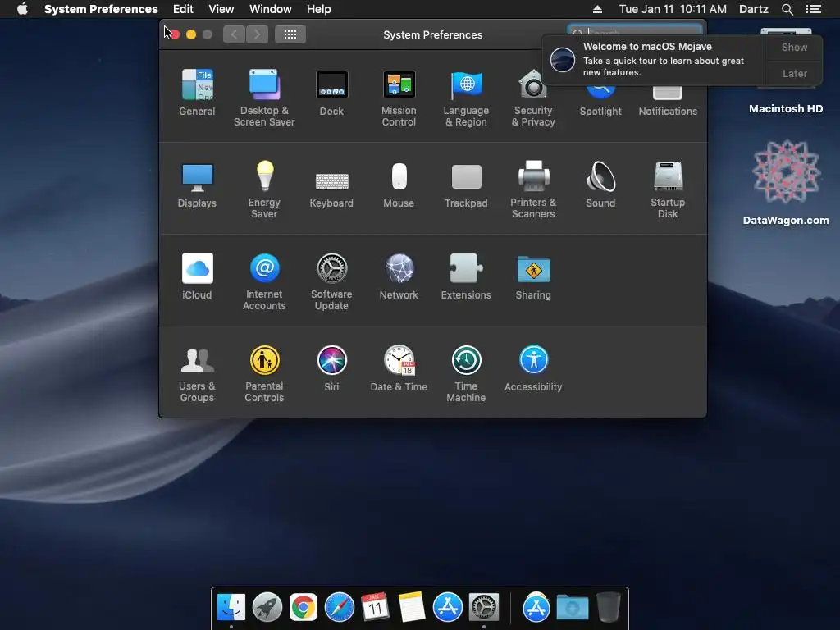Open the Applications folder in the Dock
Viewport: 840px width, 630px height.
tap(536, 608)
